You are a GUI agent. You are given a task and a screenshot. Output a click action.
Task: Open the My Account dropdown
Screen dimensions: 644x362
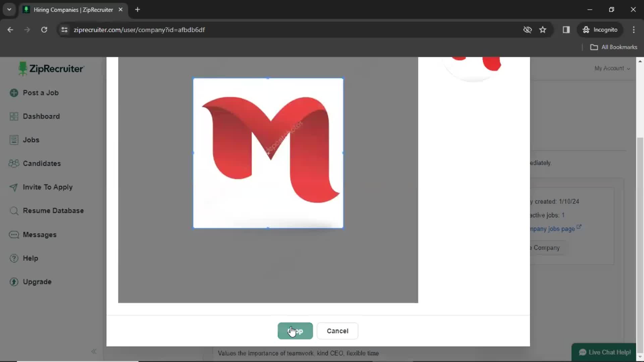click(x=612, y=68)
